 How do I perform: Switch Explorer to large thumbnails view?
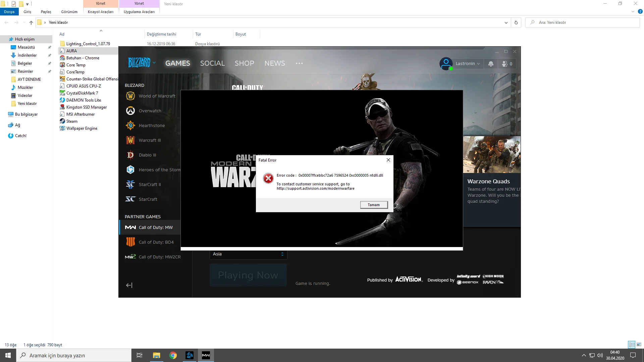coord(639,345)
